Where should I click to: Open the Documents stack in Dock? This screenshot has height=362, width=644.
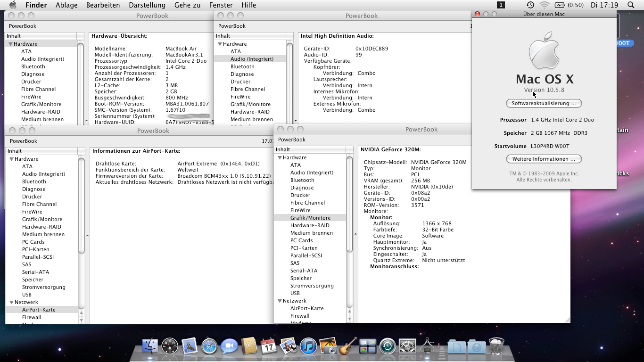point(456,347)
